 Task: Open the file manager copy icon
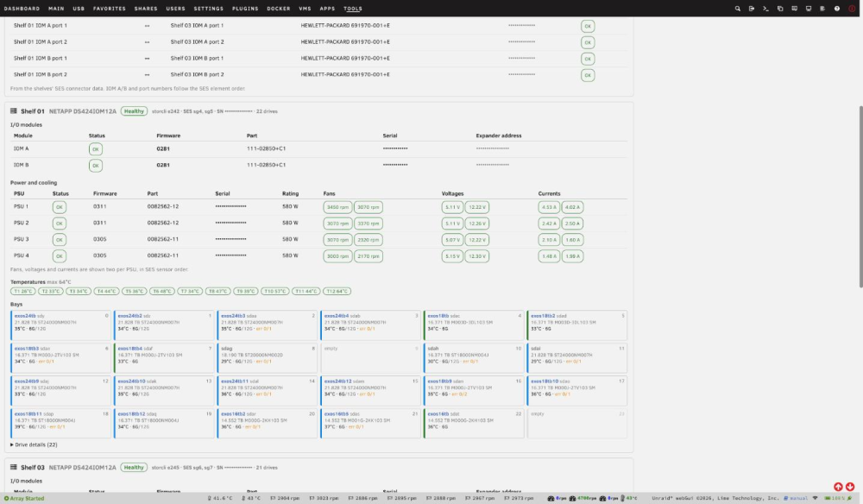pyautogui.click(x=780, y=9)
